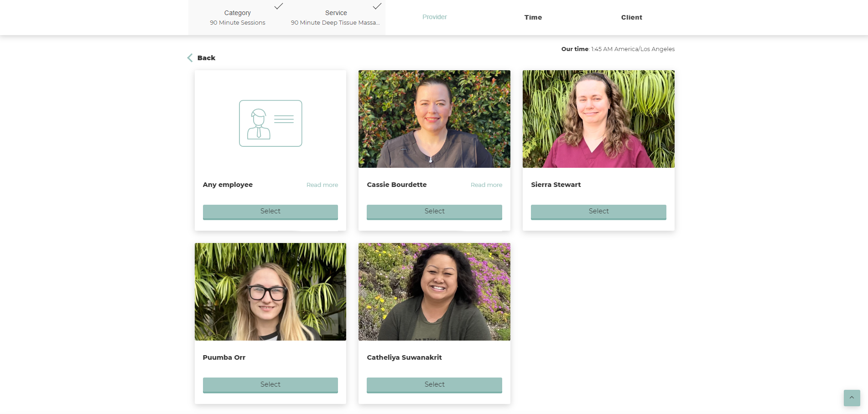Open Read more for Cassie Bourdette
Screen dimensions: 868x414
pos(486,185)
